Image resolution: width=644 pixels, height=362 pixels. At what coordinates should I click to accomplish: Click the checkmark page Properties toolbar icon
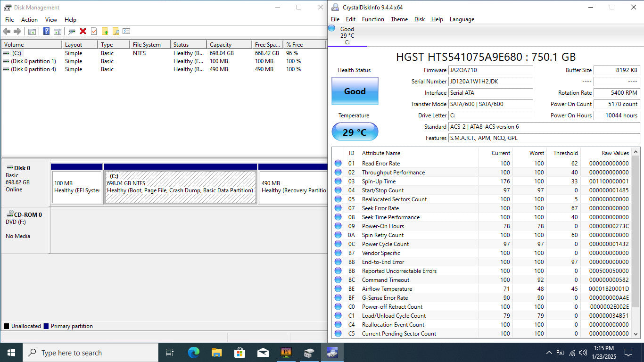pyautogui.click(x=94, y=32)
